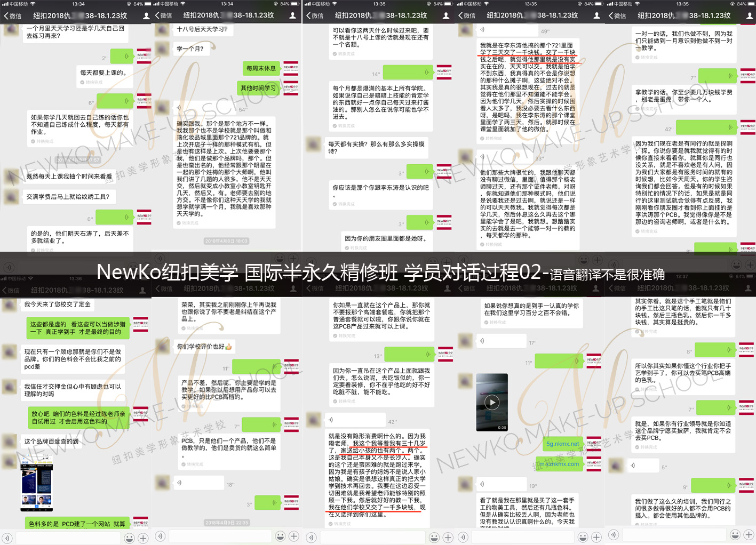This screenshot has height=545, width=756.
Task: Open emoji picker in '你们学校评价也好' chat
Action: click(x=280, y=536)
